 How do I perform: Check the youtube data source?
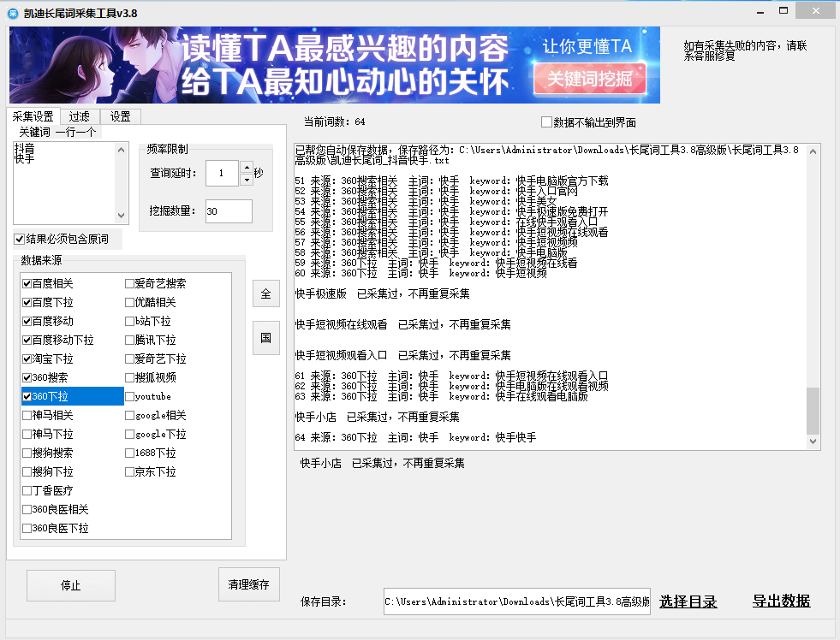pos(130,396)
